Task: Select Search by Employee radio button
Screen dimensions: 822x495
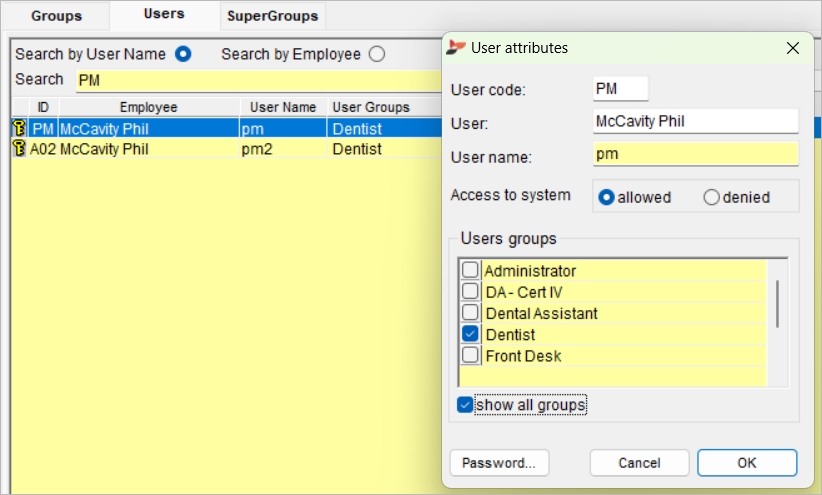Action: tap(376, 54)
